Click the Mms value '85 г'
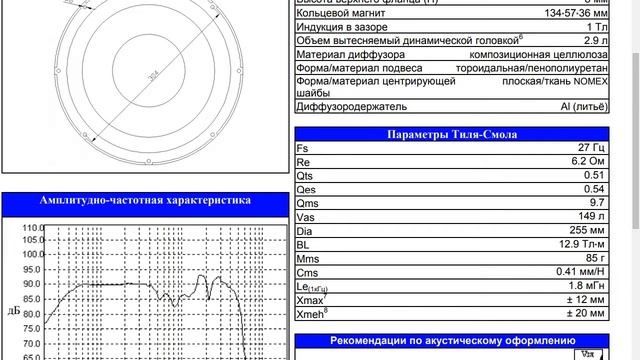 [595, 258]
